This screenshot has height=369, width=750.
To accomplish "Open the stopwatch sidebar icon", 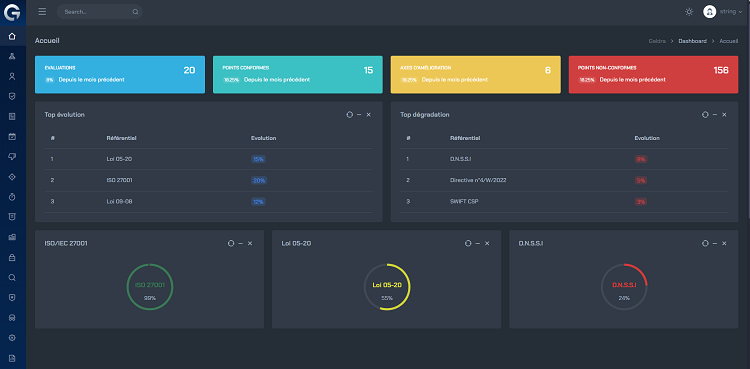I will 12,197.
